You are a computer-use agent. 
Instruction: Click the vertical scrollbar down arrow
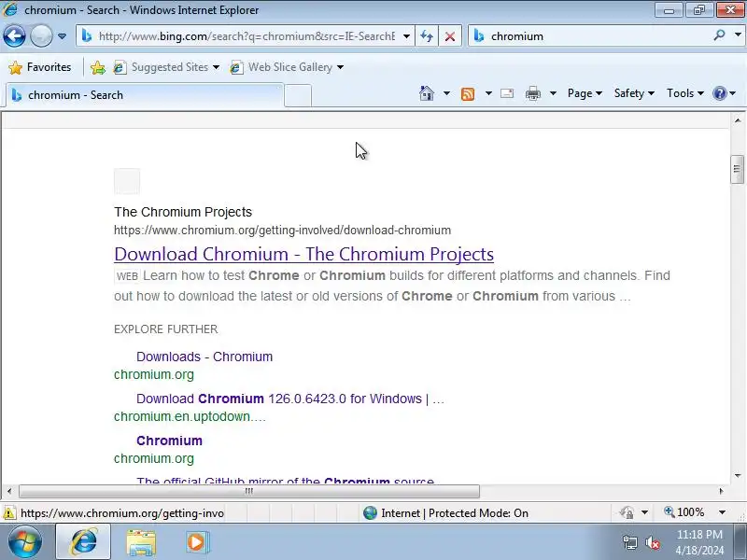738,475
